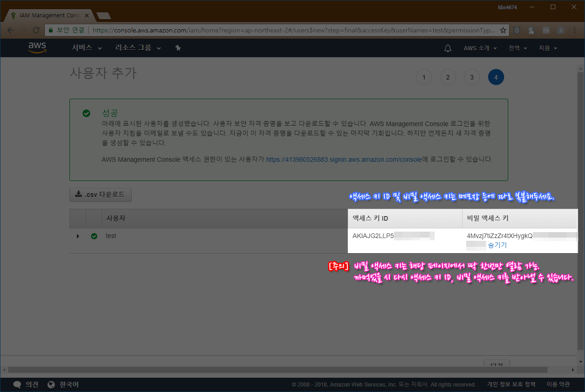Open the notifications bell
The image size is (585, 392).
[448, 48]
